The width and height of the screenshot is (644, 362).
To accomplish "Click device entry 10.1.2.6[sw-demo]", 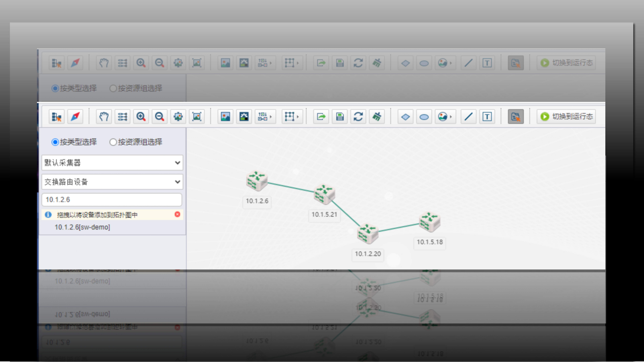I will (x=82, y=227).
